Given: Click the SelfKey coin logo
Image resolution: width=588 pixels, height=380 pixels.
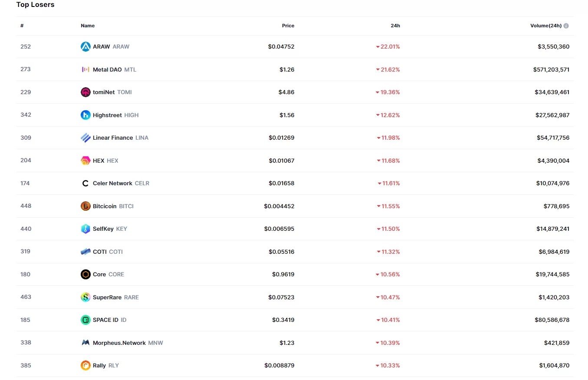Looking at the screenshot, I should (85, 229).
